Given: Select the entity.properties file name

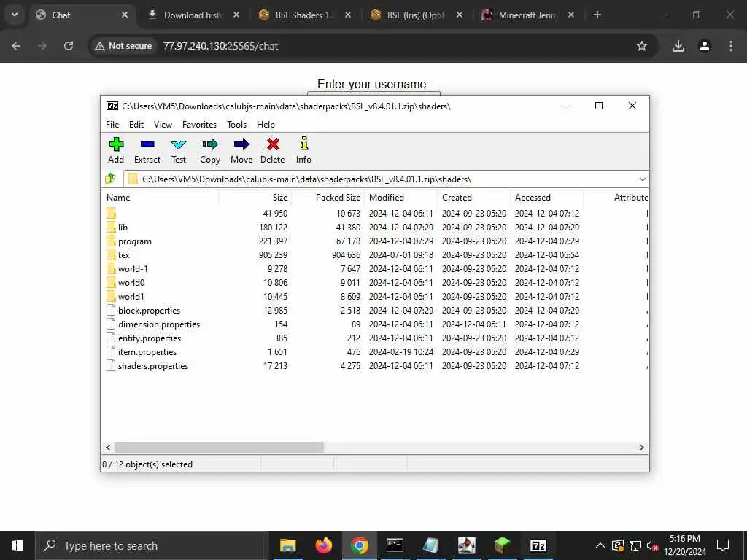Looking at the screenshot, I should pos(150,338).
